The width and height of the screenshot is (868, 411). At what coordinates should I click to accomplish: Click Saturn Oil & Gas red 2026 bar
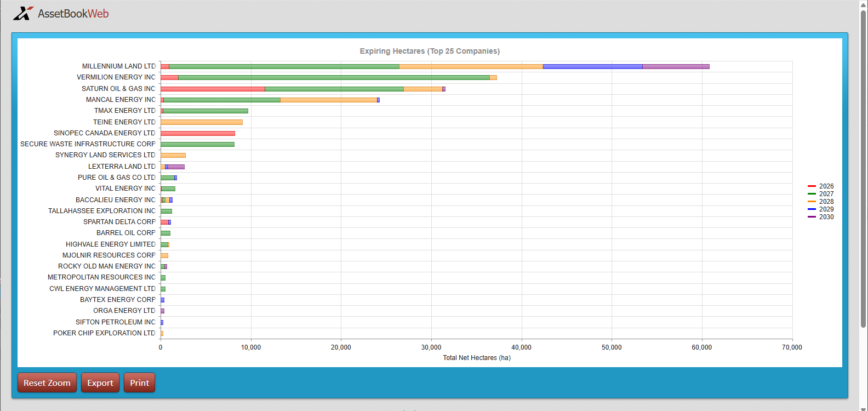click(213, 89)
